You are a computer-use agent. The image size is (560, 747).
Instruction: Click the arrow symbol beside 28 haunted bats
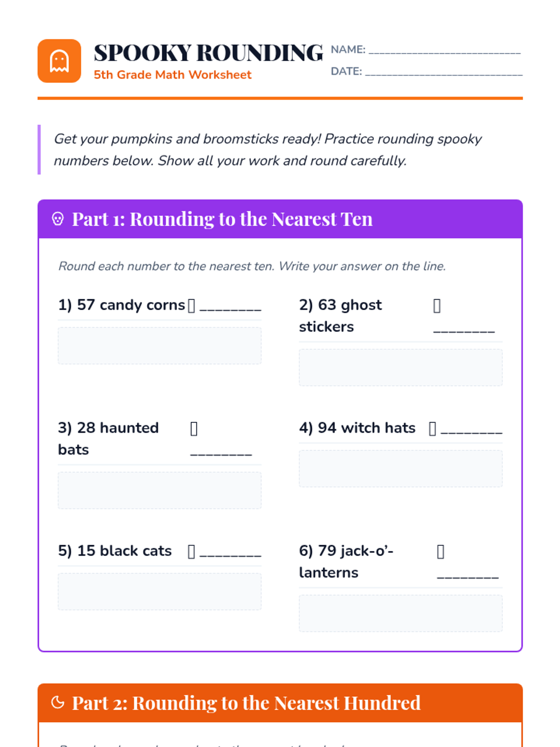click(194, 429)
